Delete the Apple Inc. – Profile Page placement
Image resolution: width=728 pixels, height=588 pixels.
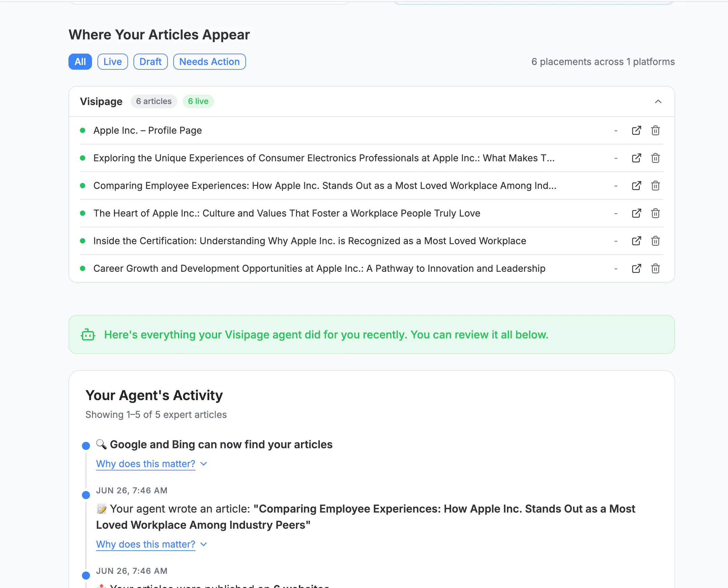tap(656, 130)
